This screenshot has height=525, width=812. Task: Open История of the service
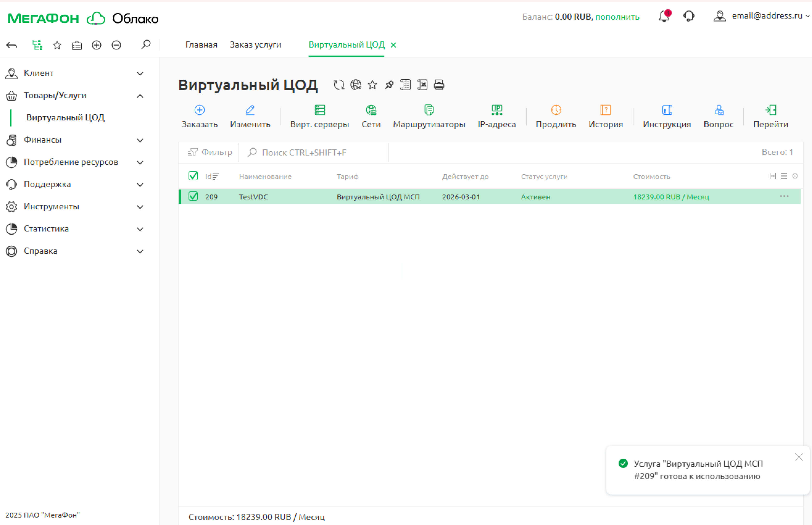[605, 116]
